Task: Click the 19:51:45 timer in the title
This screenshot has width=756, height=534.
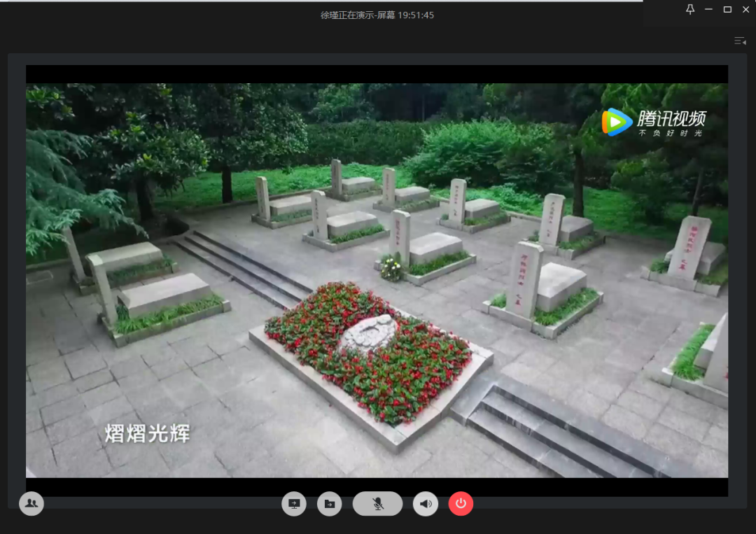Action: coord(416,15)
